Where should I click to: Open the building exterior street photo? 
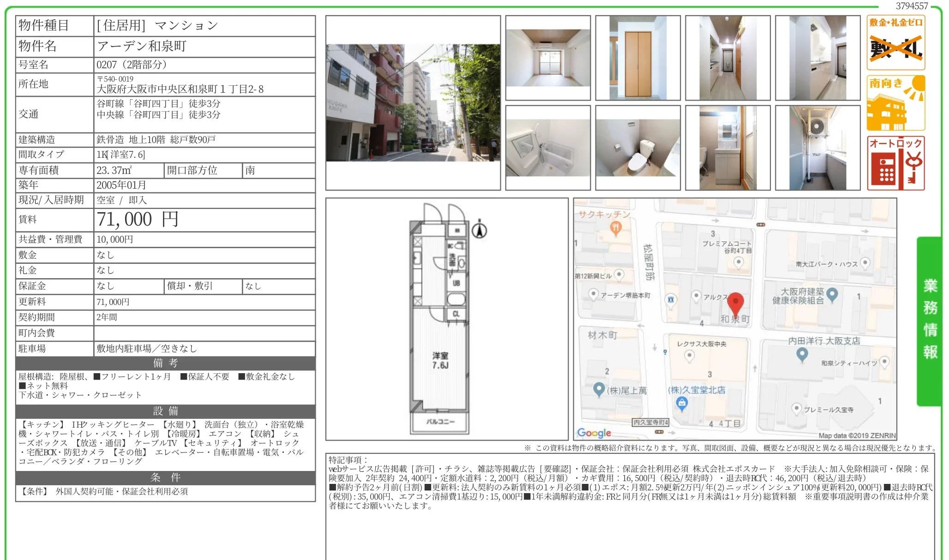pos(413,103)
